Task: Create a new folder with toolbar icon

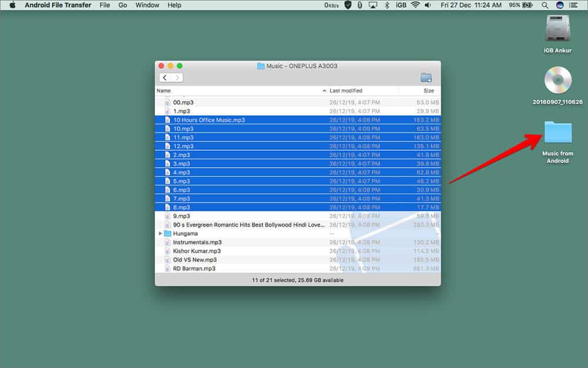Action: pyautogui.click(x=426, y=78)
